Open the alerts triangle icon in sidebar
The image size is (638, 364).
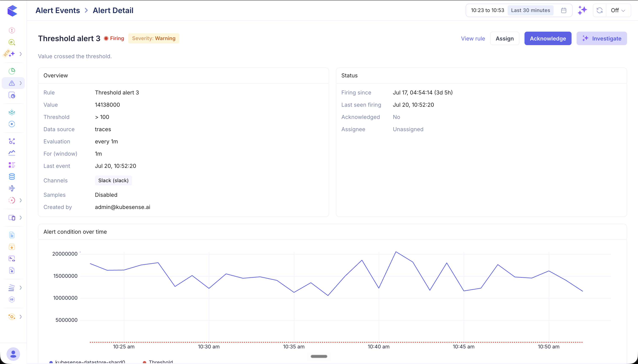(12, 83)
